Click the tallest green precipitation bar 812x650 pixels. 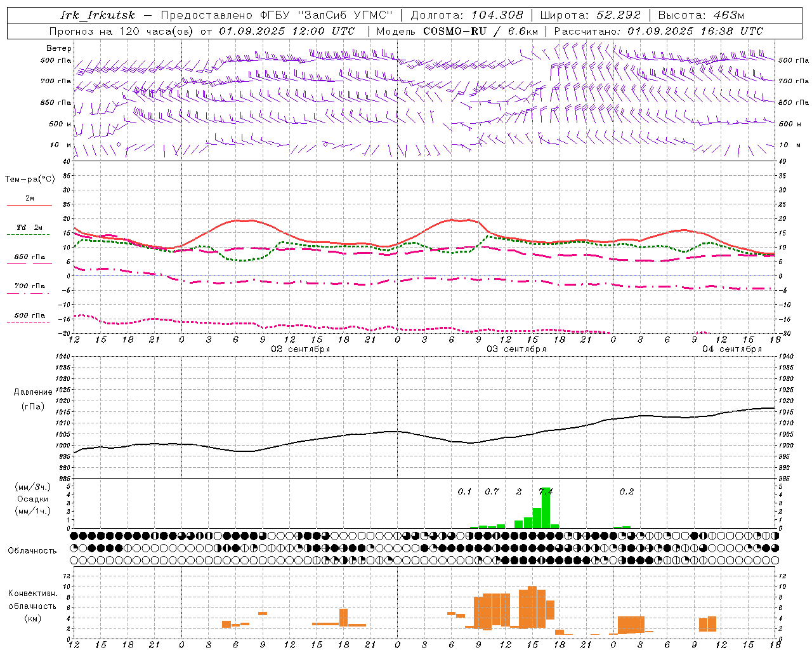click(x=546, y=508)
